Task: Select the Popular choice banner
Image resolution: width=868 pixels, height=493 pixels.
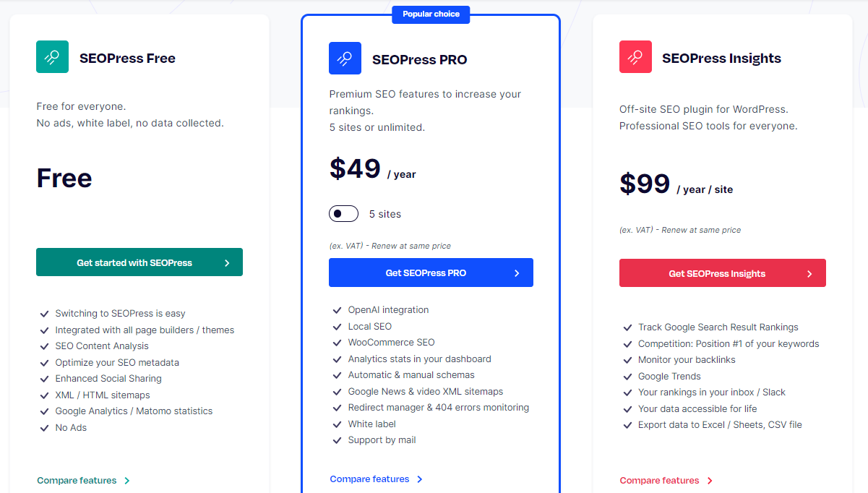Action: [431, 14]
